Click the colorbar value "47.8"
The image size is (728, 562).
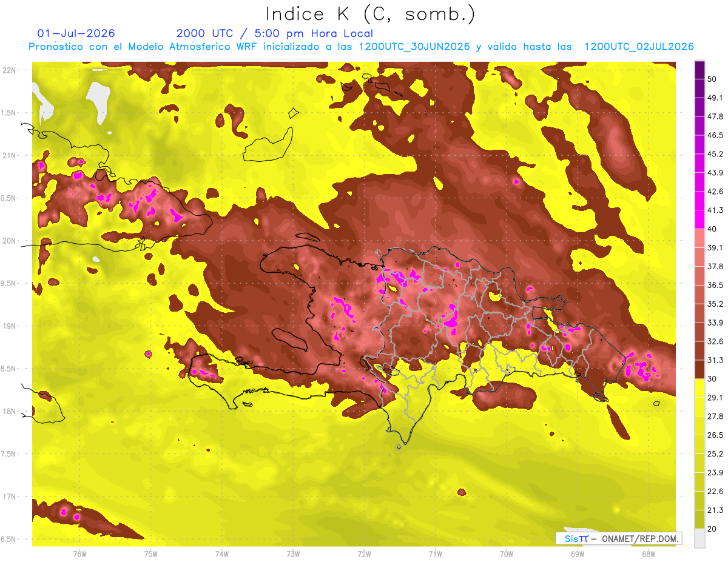click(x=715, y=116)
